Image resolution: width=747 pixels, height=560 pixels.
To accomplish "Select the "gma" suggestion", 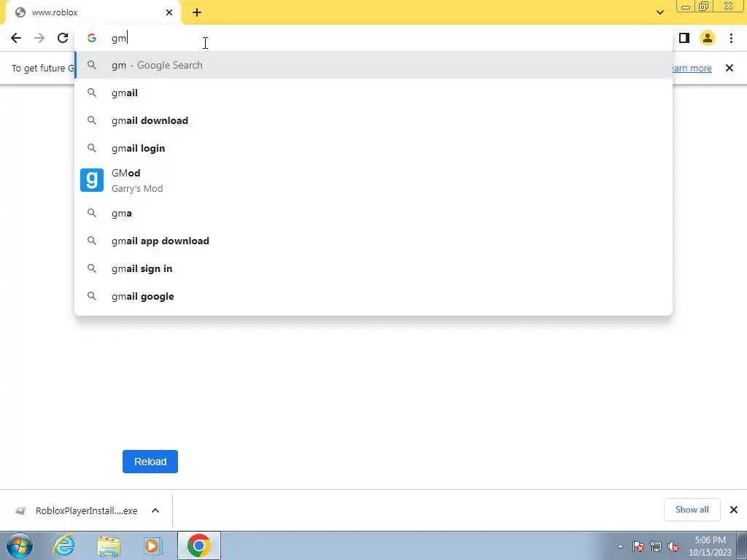I will 373,214.
